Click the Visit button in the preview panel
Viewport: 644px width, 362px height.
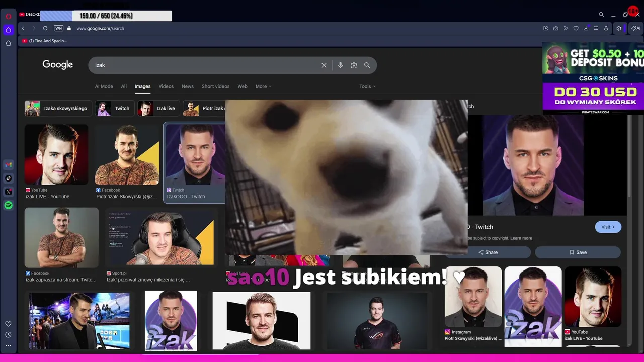tap(608, 227)
